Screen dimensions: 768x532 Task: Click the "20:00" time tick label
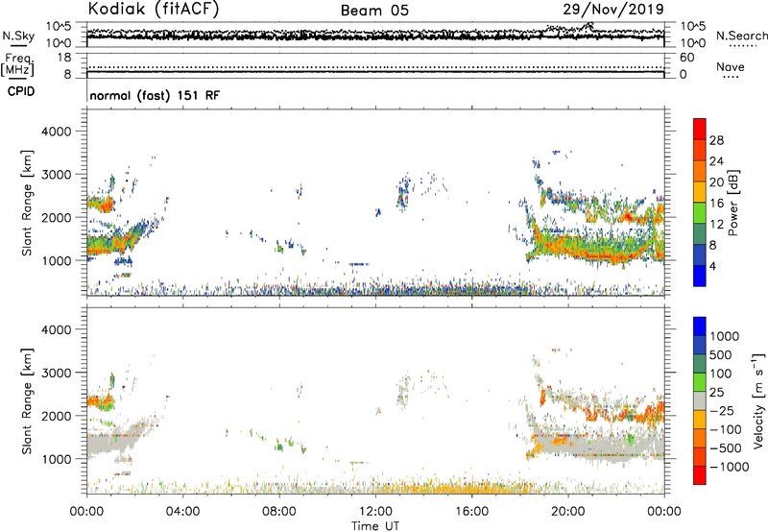coord(568,512)
